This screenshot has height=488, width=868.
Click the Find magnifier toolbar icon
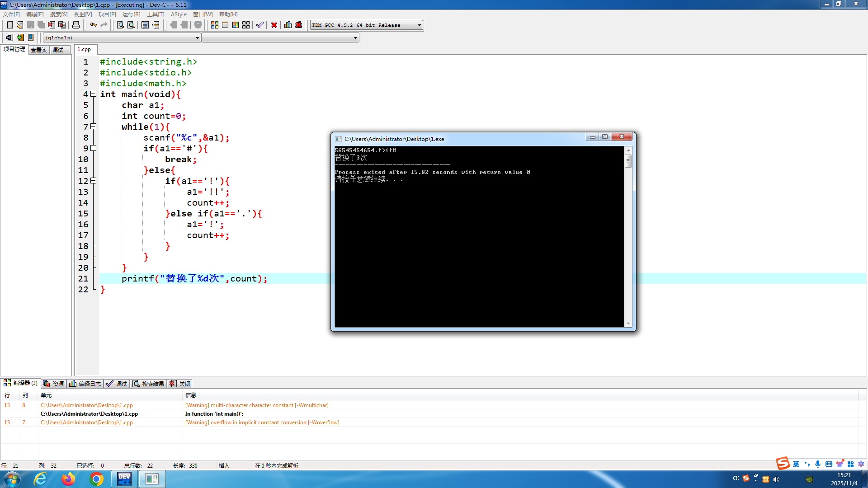click(x=120, y=25)
